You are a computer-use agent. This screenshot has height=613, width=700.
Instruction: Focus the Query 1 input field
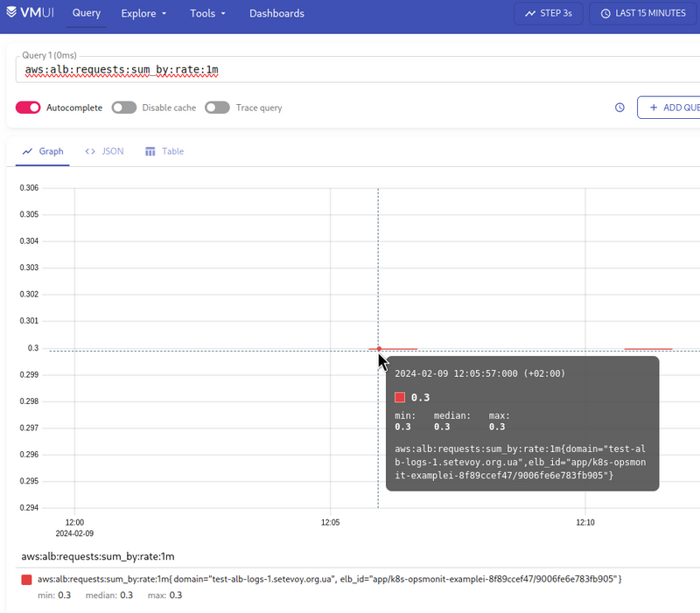point(358,70)
